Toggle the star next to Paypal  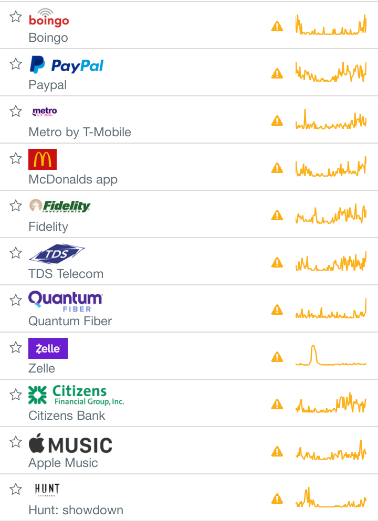coord(16,64)
